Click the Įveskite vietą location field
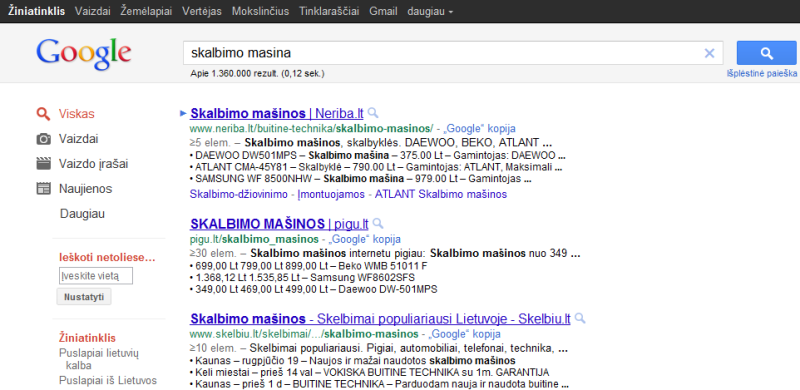 coord(96,276)
